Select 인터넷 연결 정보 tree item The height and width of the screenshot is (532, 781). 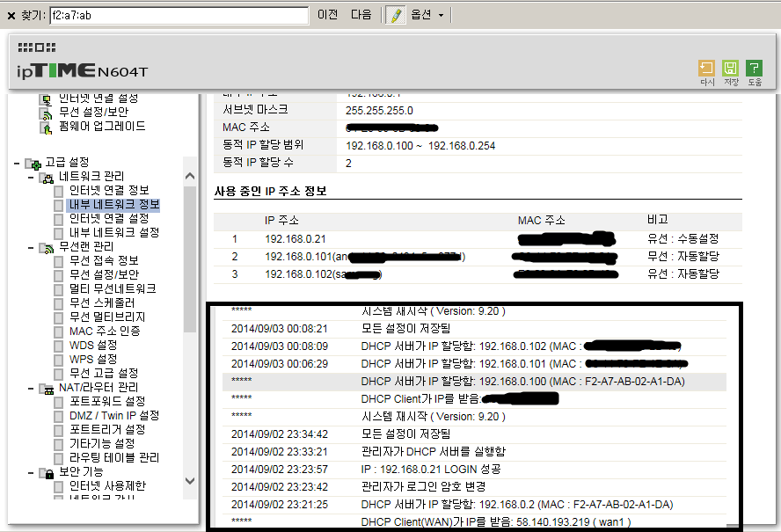coord(109,190)
